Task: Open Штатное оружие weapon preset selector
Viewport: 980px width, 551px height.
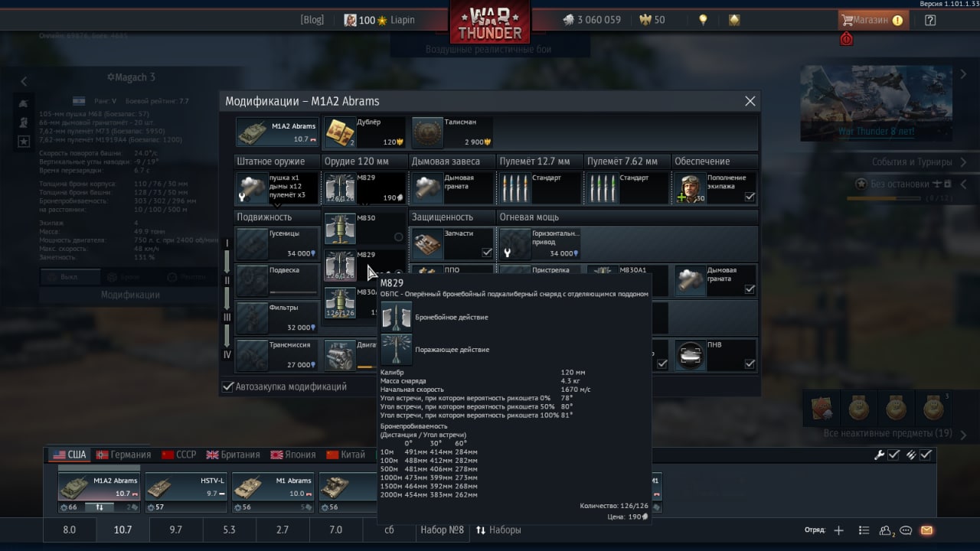Action: [x=277, y=187]
